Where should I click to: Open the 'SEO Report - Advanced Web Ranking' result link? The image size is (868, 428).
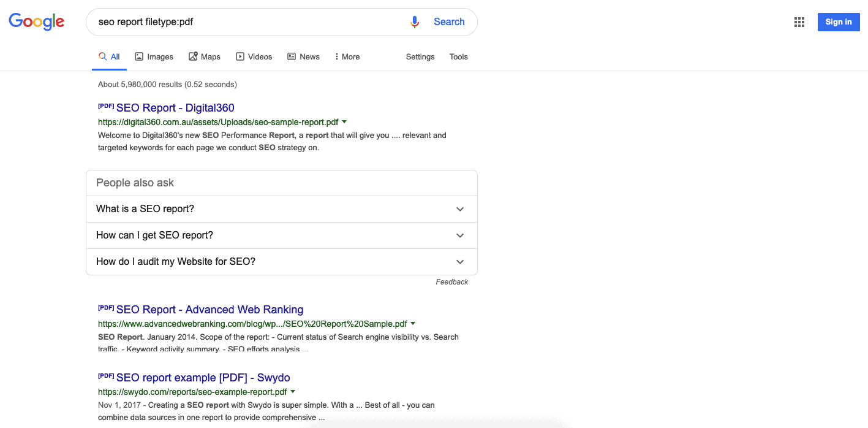(x=210, y=309)
